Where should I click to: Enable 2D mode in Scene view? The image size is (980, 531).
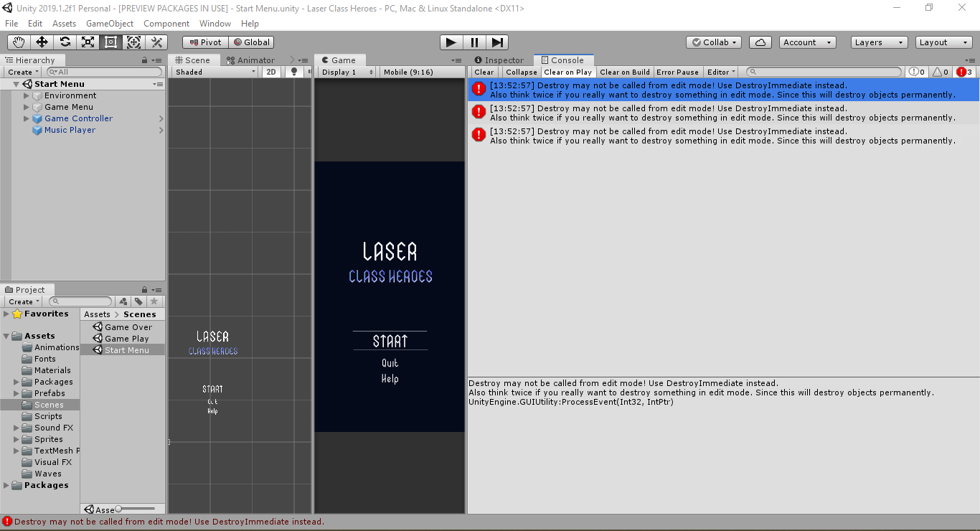pyautogui.click(x=270, y=72)
